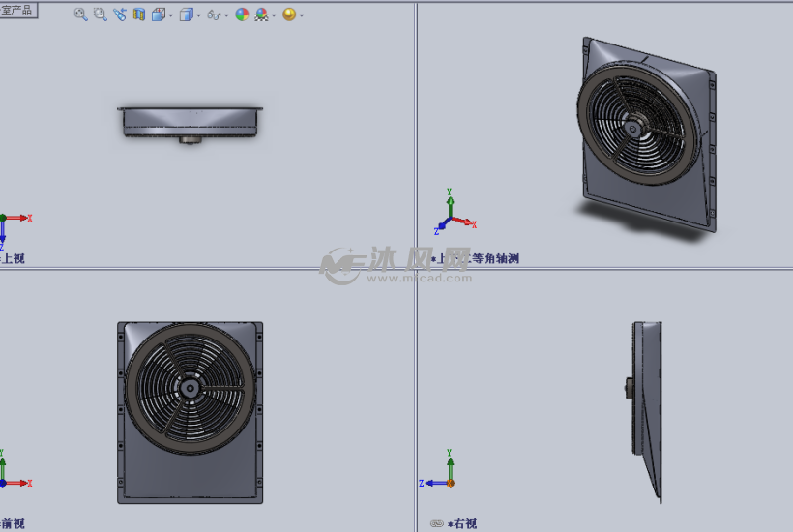Activate the Section View tool
Viewport: 793px width, 532px height.
(x=139, y=15)
